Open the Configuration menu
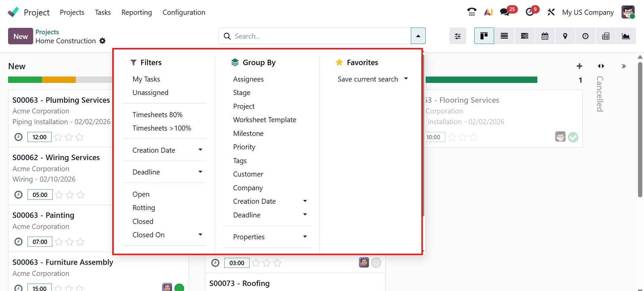This screenshot has width=644, height=291. pos(184,12)
